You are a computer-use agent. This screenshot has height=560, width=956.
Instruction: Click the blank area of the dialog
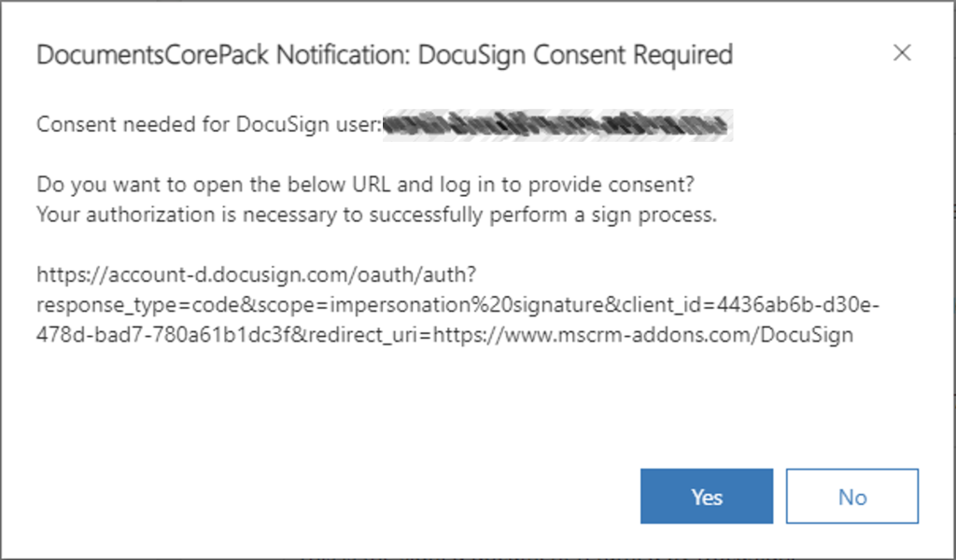click(x=467, y=411)
